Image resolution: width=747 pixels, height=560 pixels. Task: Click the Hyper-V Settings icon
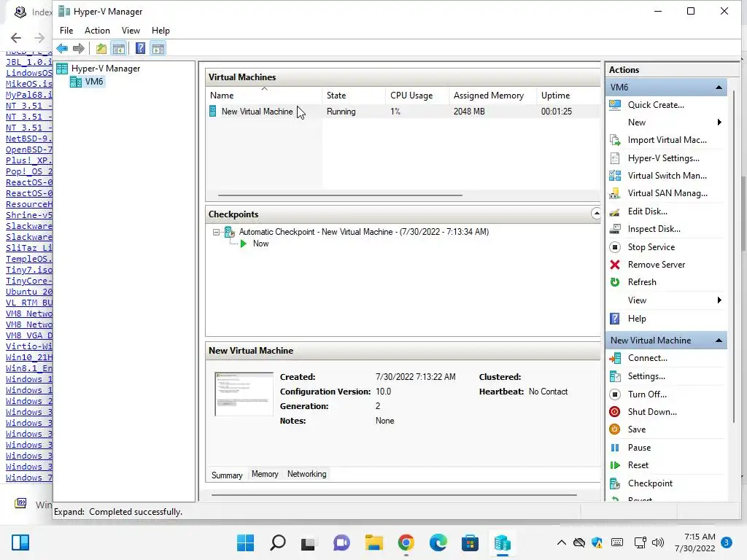(615, 158)
